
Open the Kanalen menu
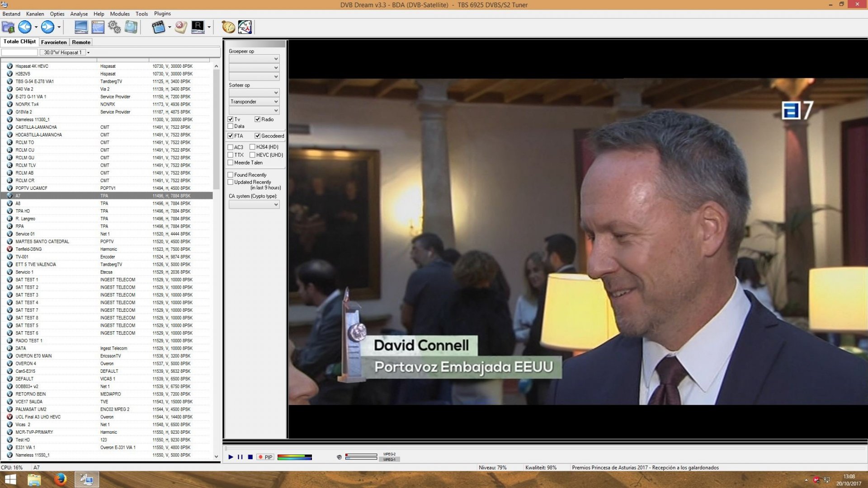pos(35,14)
